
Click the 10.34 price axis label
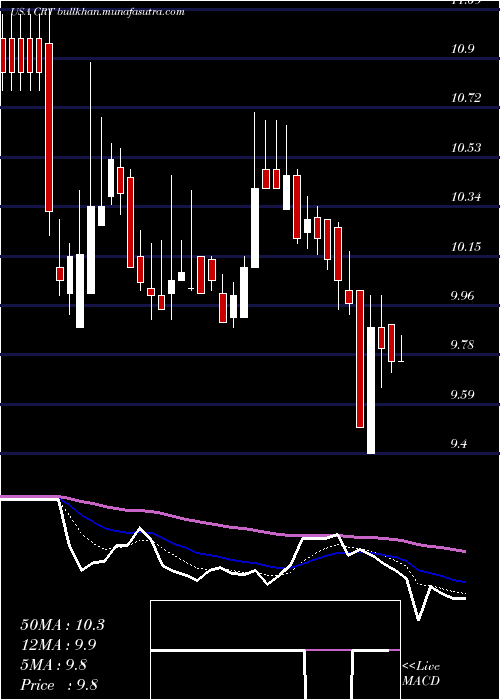pos(466,196)
